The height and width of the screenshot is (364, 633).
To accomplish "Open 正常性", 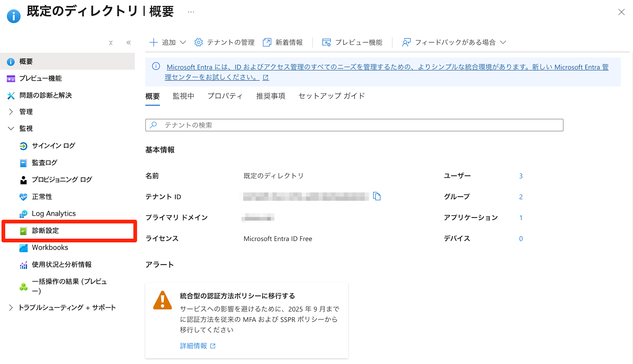I will click(42, 197).
